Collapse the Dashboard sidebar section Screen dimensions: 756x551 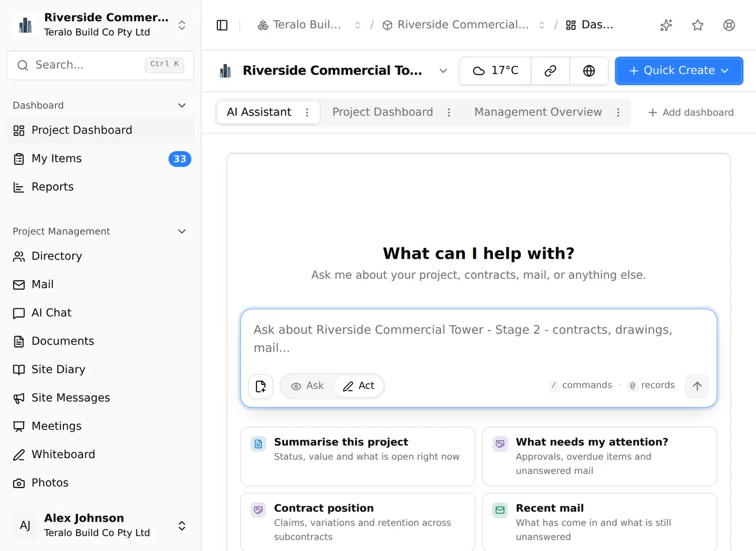click(x=182, y=105)
